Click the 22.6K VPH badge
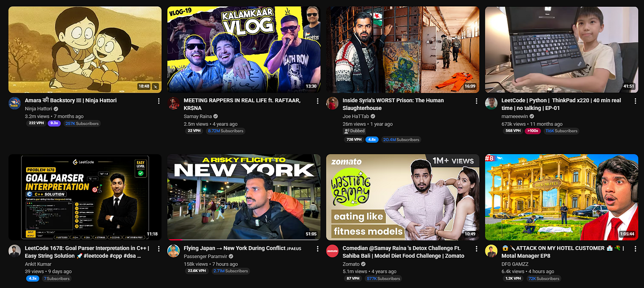Viewport: 644px width, 288px height. [197, 271]
